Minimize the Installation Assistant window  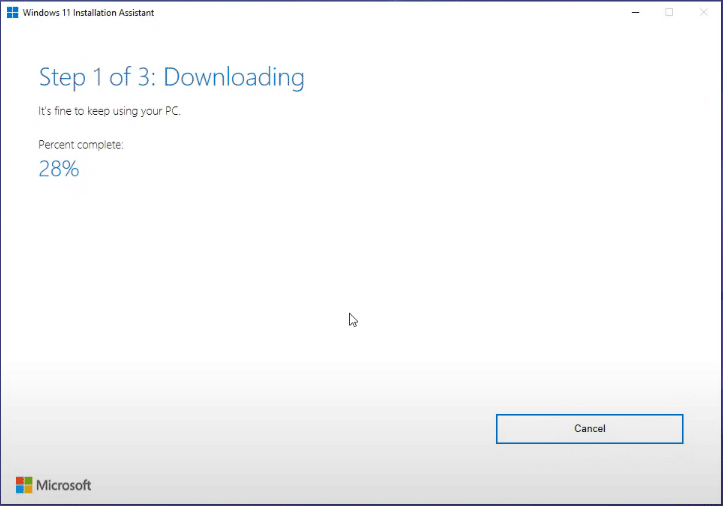click(x=636, y=12)
